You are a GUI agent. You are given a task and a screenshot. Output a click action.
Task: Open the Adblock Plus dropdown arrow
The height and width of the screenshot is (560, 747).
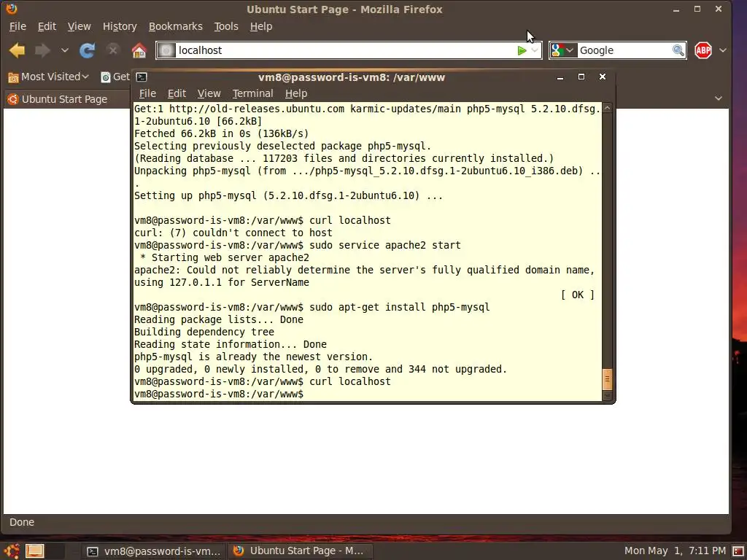[723, 50]
